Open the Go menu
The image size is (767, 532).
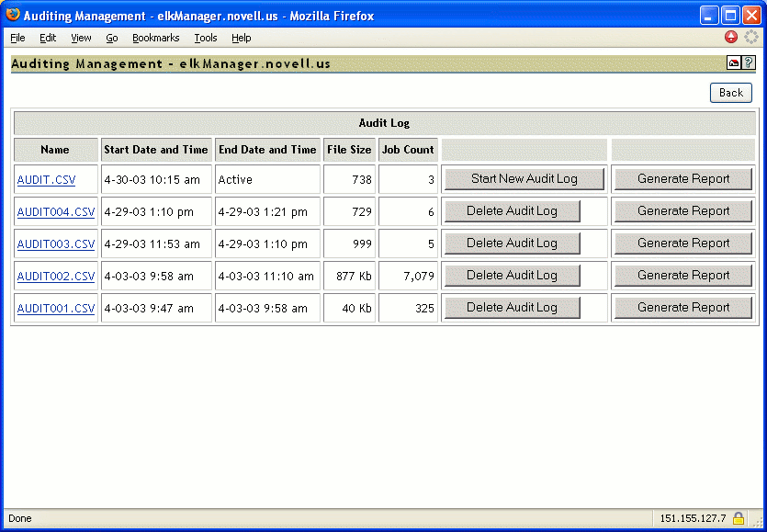[x=112, y=38]
